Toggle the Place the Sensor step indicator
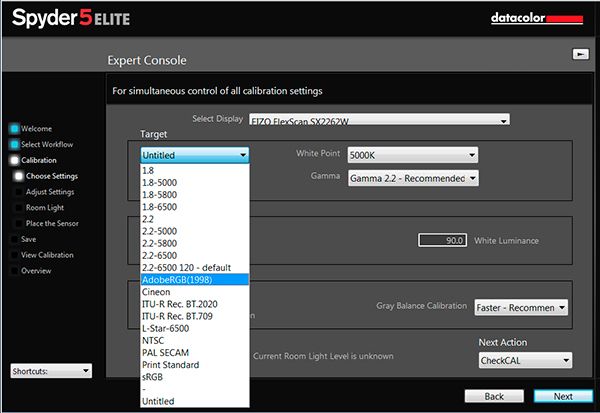Screen dimensions: 600x413 [x=19, y=223]
